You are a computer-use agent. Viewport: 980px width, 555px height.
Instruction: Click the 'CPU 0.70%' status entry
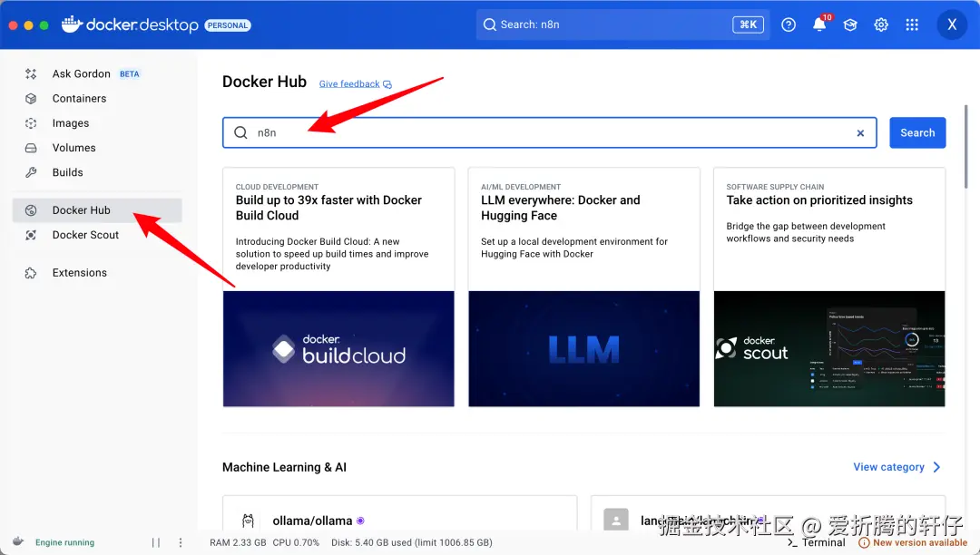(x=296, y=542)
